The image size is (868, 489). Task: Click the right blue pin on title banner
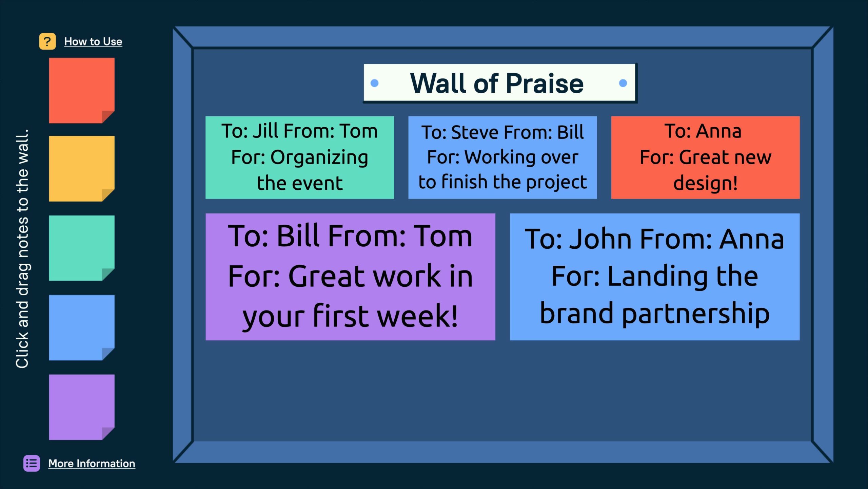click(623, 83)
